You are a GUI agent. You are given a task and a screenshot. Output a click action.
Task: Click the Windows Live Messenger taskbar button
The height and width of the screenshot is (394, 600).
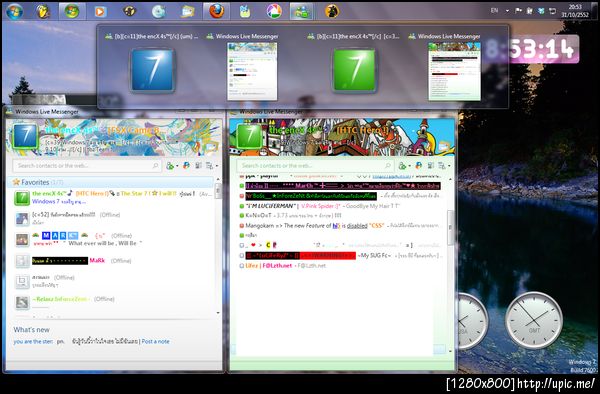302,11
